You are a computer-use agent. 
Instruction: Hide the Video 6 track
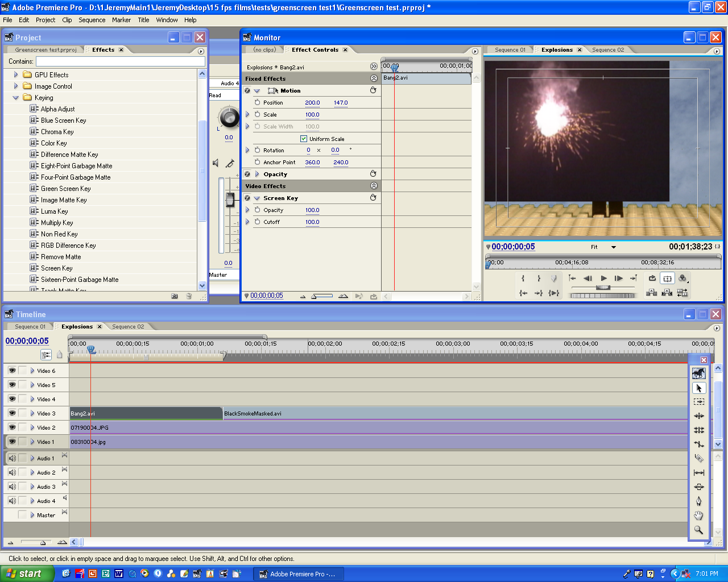click(12, 371)
